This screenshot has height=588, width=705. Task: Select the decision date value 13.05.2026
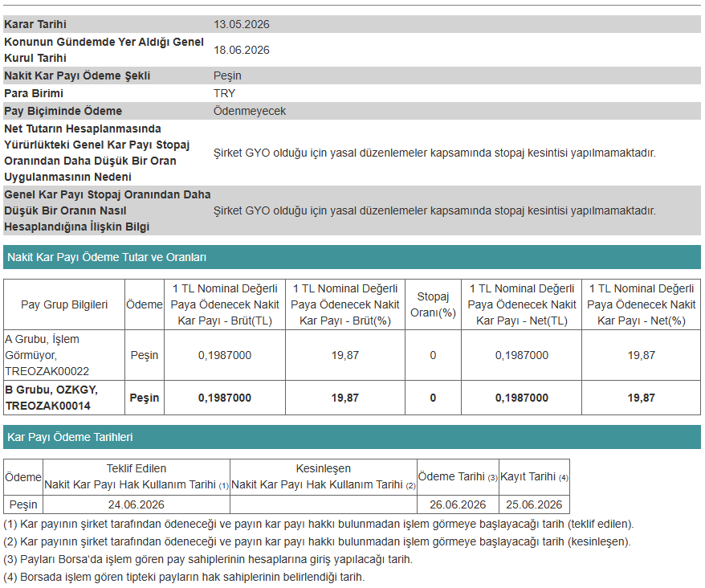click(x=242, y=24)
